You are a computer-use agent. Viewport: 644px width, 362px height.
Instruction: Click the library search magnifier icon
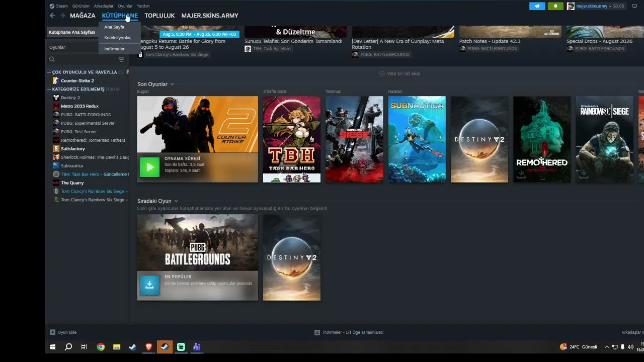(x=52, y=59)
